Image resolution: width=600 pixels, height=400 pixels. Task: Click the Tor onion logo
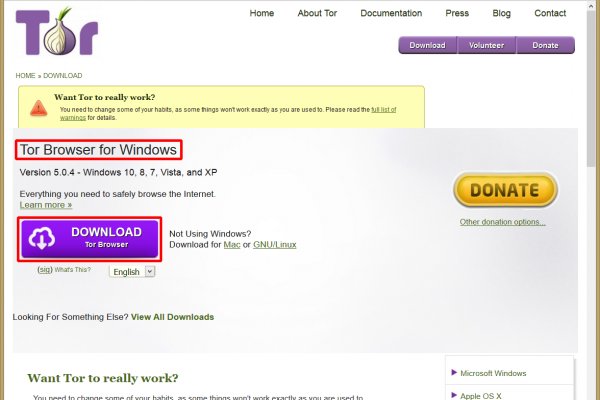point(57,32)
